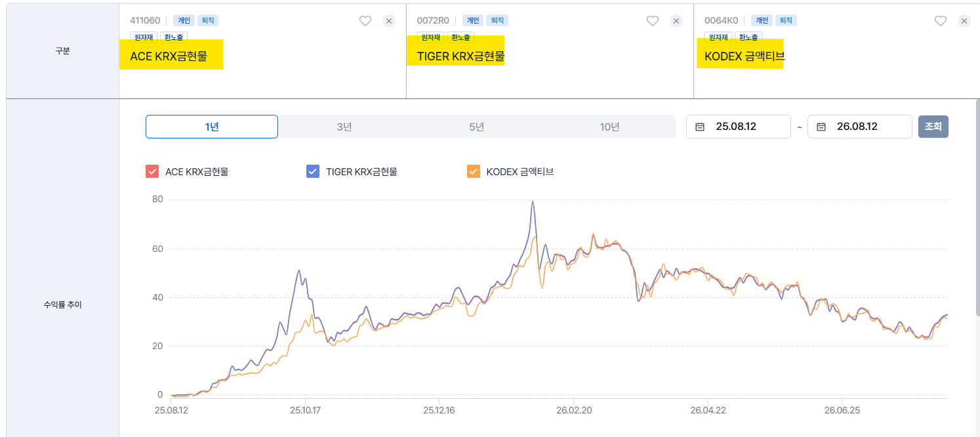
Task: Open TIGER KRX금현물 product title
Action: click(460, 56)
